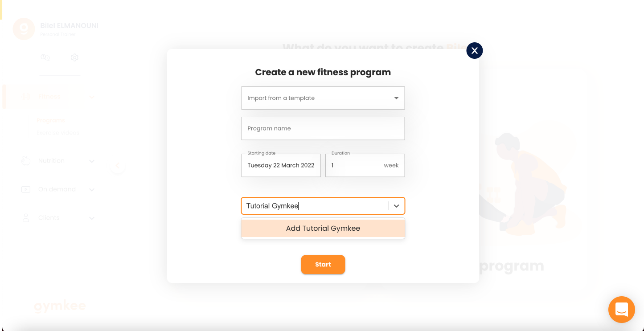Click the Nutrition apple icon

(26, 160)
